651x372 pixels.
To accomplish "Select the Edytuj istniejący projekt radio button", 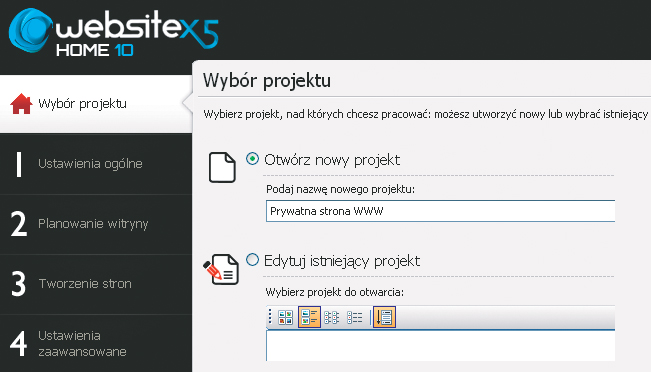I will (252, 260).
